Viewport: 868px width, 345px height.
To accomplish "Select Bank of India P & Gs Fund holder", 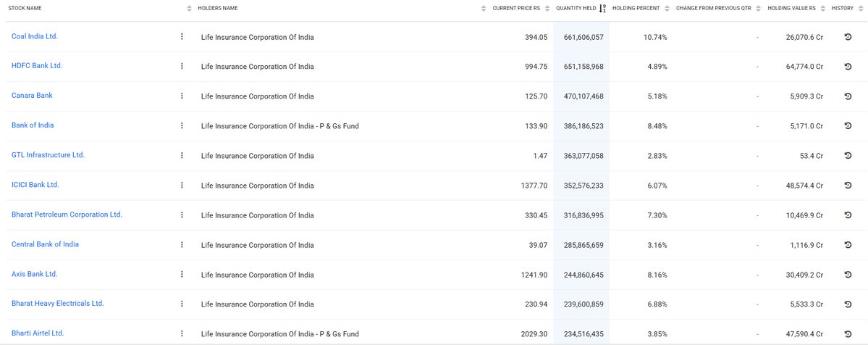I will [x=279, y=126].
